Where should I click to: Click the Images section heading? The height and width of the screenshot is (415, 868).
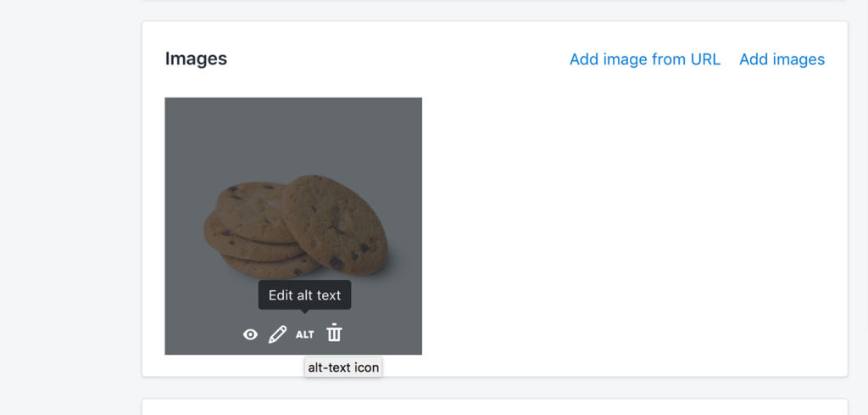pos(196,59)
